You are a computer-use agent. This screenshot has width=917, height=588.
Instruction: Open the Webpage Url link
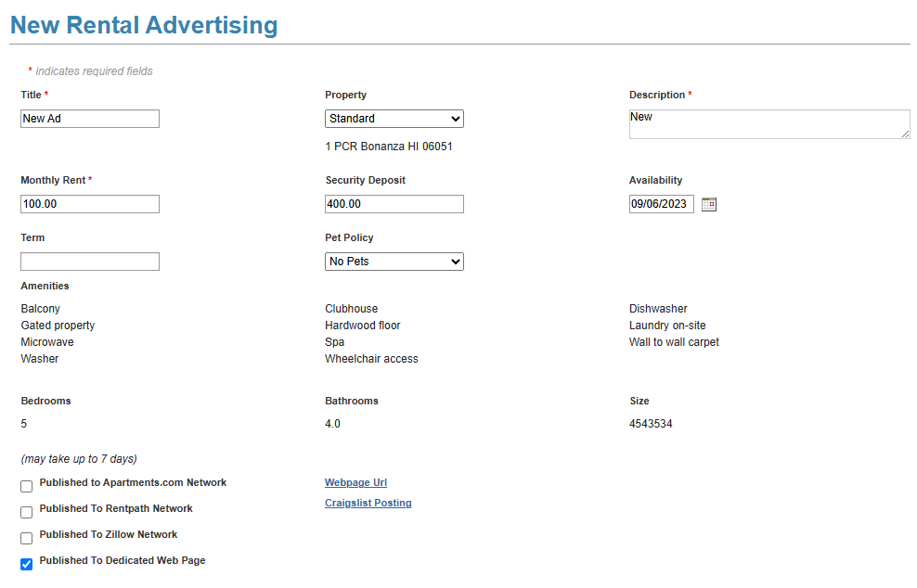point(355,482)
